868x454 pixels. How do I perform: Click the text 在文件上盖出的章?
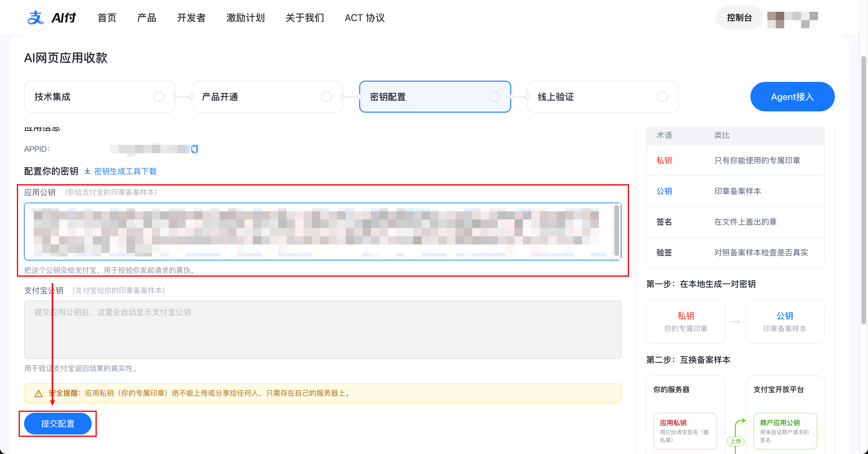click(x=745, y=222)
